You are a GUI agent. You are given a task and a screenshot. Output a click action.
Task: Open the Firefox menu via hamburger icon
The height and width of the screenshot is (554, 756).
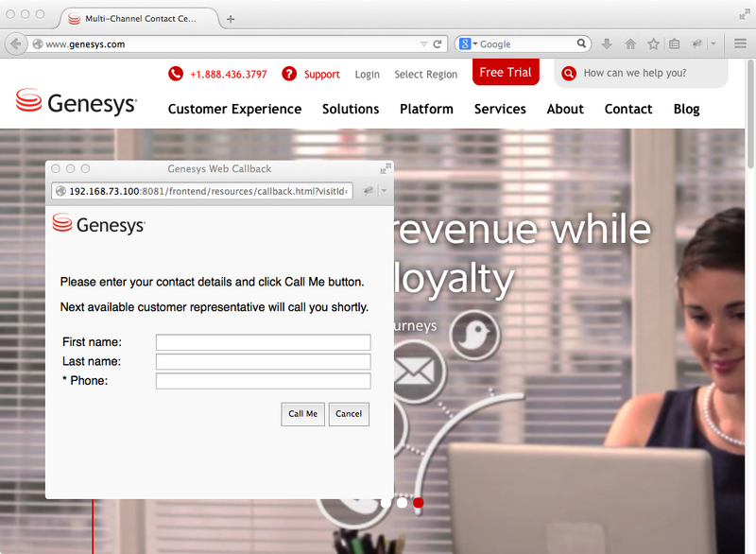(x=740, y=43)
